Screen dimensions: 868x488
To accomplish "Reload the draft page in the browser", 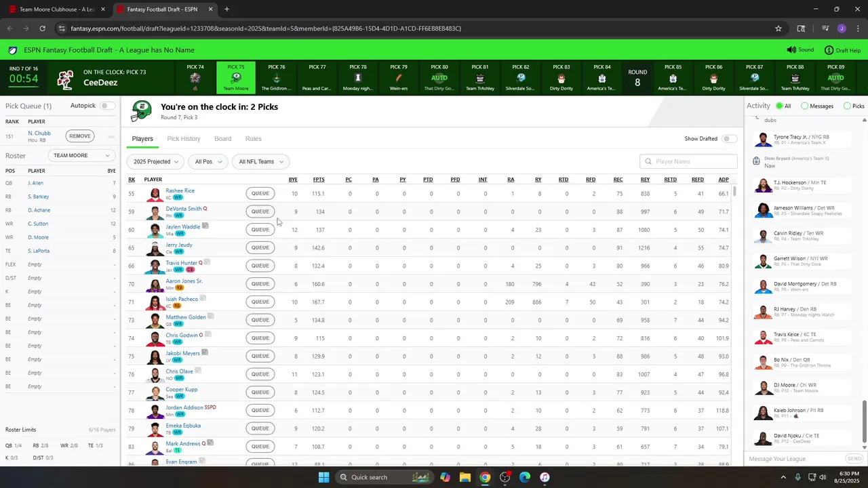I will (42, 28).
